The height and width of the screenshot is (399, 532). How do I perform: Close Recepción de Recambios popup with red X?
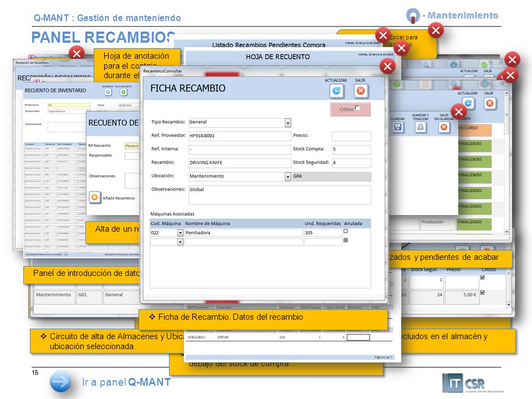coord(76,53)
